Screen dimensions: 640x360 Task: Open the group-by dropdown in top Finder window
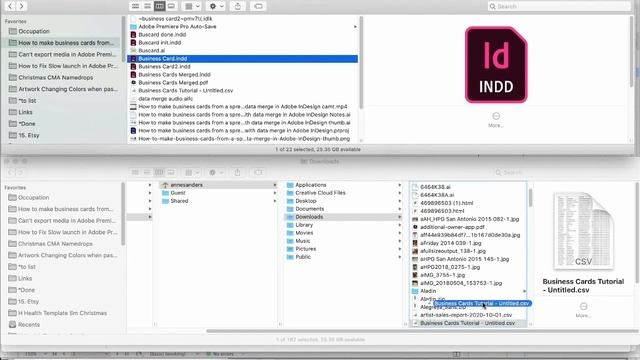pos(192,6)
